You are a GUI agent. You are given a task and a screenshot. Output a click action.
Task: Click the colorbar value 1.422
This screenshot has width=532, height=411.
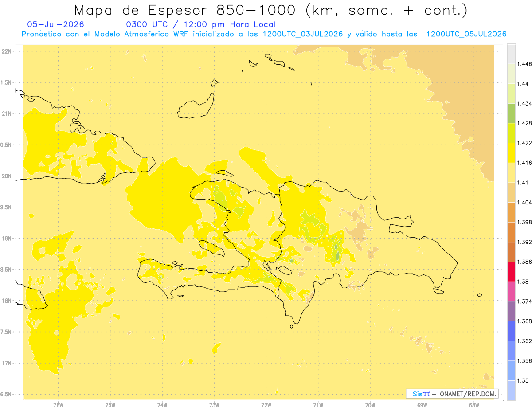(x=524, y=143)
